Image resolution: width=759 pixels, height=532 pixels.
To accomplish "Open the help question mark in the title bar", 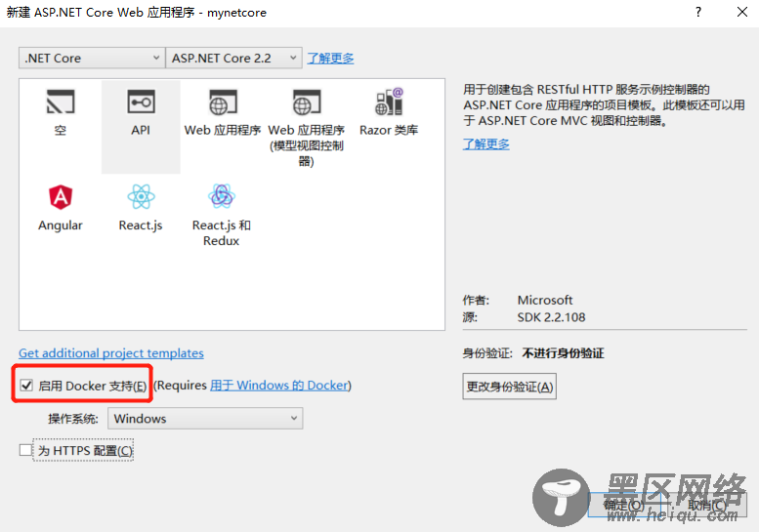I will [698, 12].
